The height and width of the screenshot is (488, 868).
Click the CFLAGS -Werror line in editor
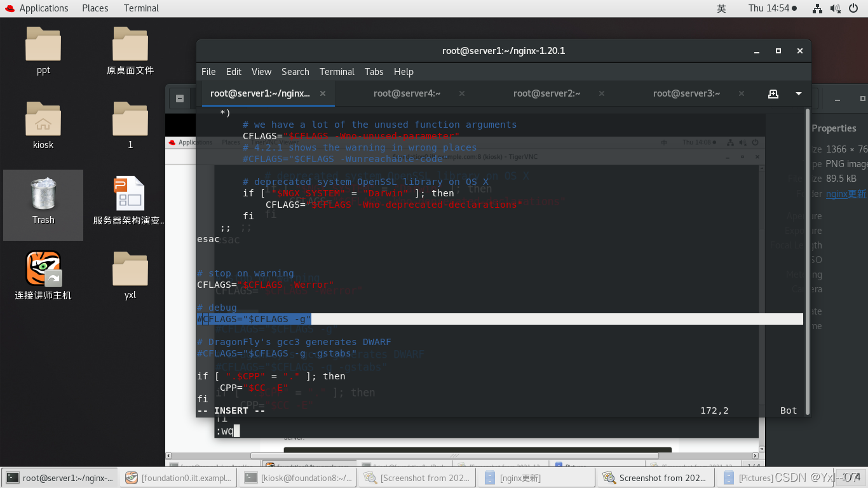tap(265, 285)
